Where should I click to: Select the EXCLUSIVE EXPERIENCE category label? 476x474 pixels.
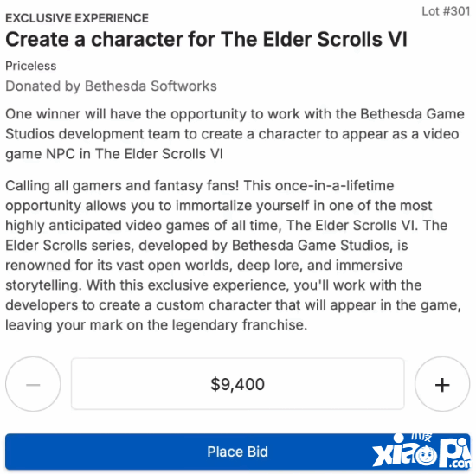pyautogui.click(x=77, y=18)
